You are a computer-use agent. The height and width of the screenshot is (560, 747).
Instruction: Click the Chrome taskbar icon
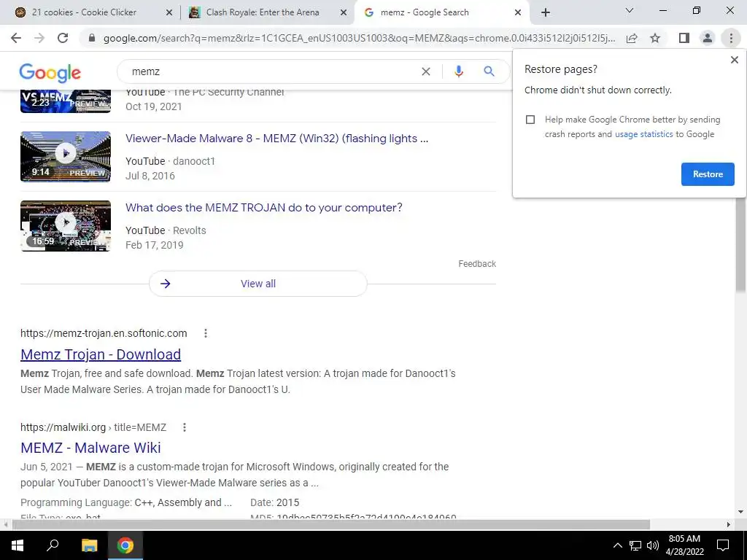click(125, 545)
